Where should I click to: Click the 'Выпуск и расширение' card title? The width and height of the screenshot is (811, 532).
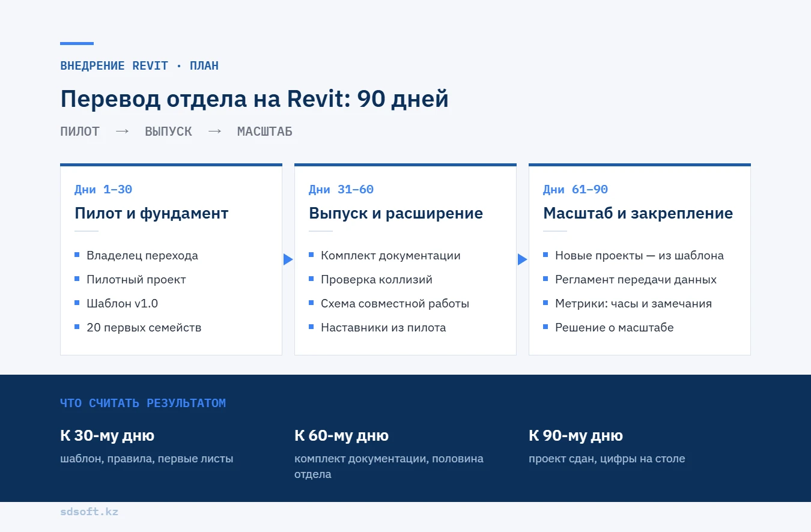pyautogui.click(x=396, y=213)
